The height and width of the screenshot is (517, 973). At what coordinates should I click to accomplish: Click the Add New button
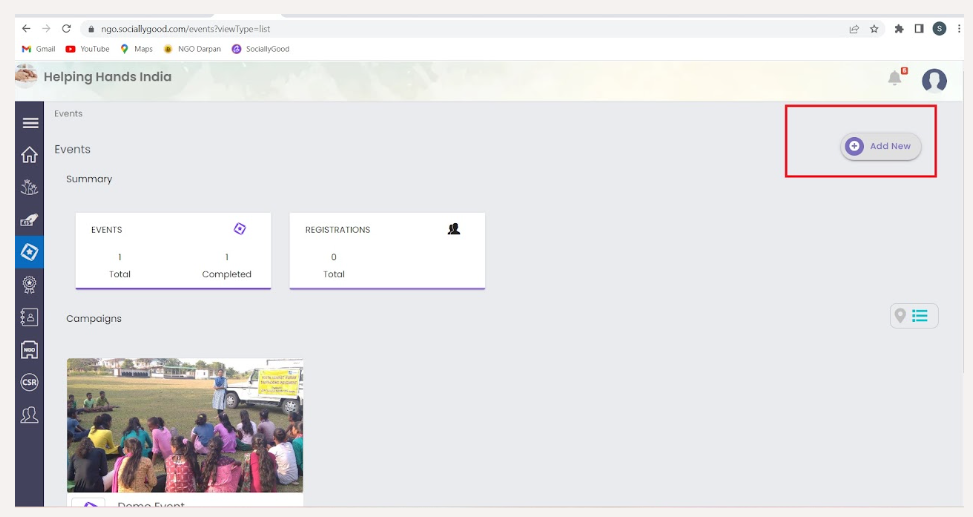(x=880, y=146)
